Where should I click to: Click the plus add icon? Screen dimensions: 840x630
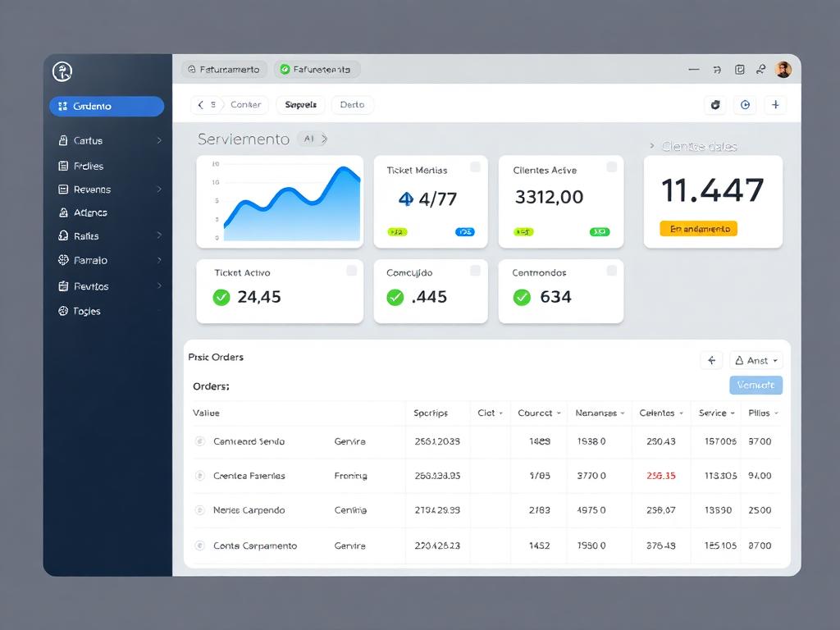775,105
